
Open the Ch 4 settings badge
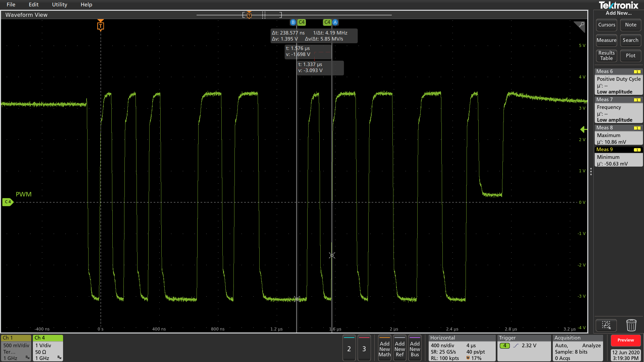click(x=48, y=348)
